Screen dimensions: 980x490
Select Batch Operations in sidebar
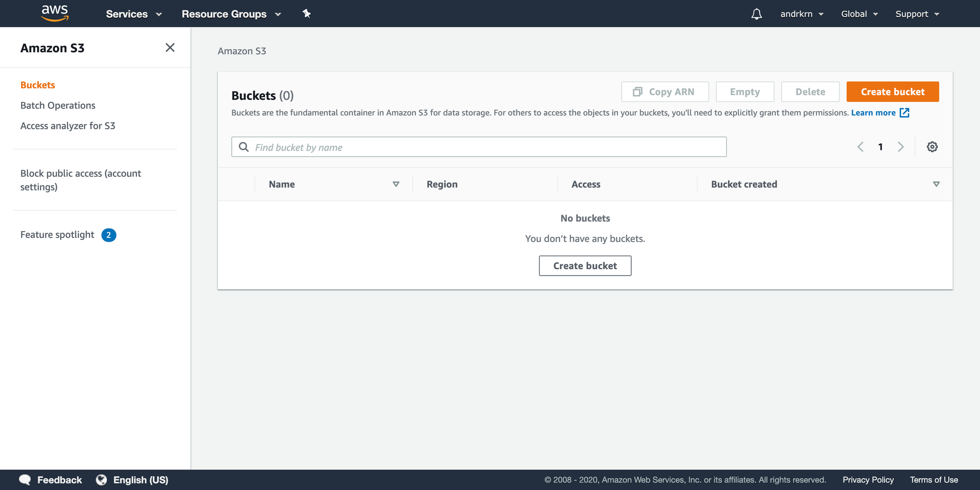pyautogui.click(x=58, y=105)
